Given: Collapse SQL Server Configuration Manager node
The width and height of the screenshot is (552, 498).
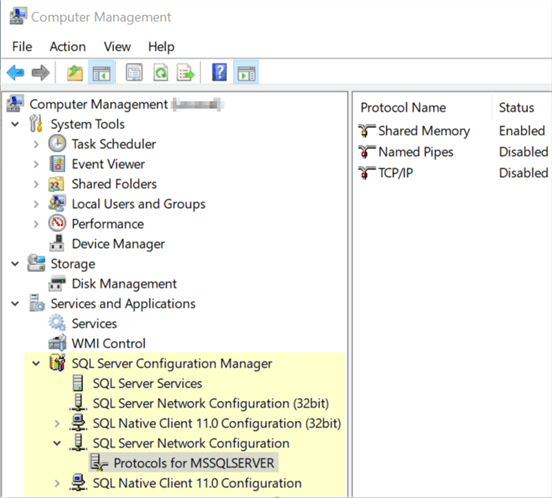Looking at the screenshot, I should pyautogui.click(x=36, y=363).
